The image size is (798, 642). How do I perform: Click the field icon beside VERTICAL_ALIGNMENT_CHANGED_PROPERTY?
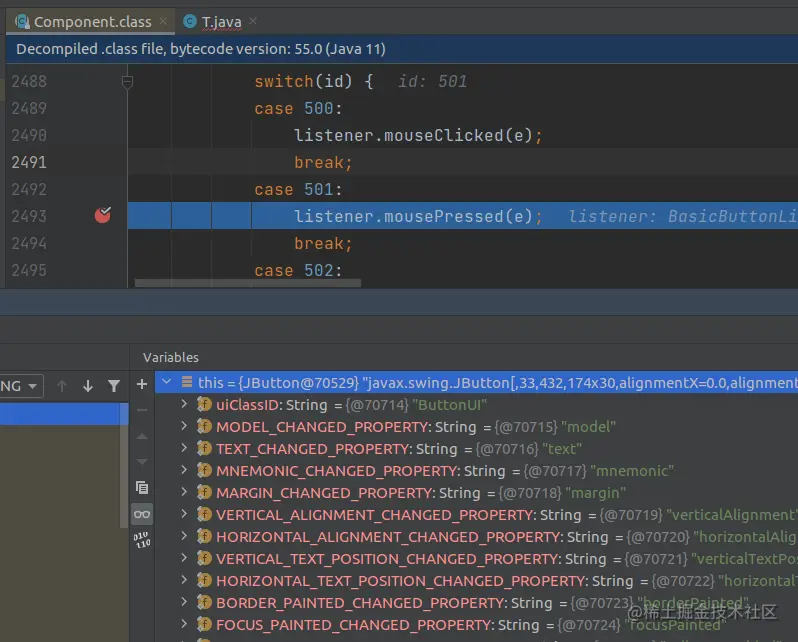tap(204, 515)
